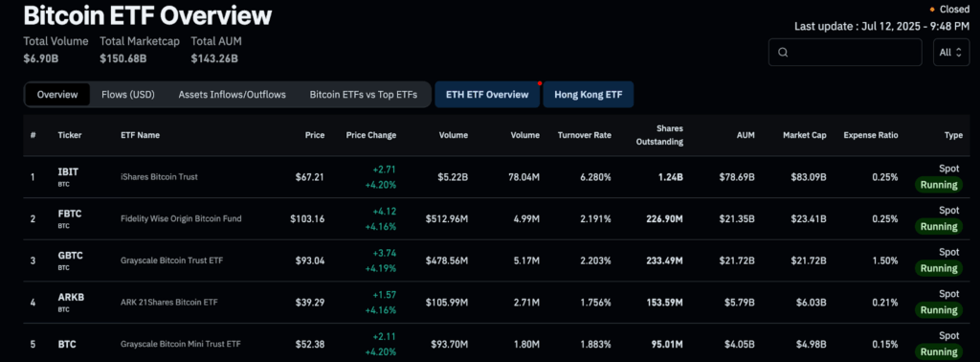Open Grayscale Bitcoin Mini Trust ETF name
Image resolution: width=980 pixels, height=362 pixels.
pyautogui.click(x=180, y=344)
